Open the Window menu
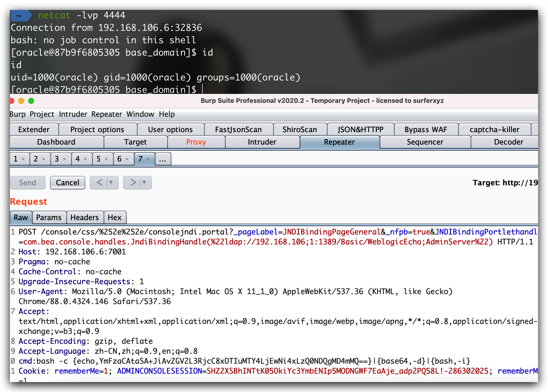548x392 pixels. (140, 114)
